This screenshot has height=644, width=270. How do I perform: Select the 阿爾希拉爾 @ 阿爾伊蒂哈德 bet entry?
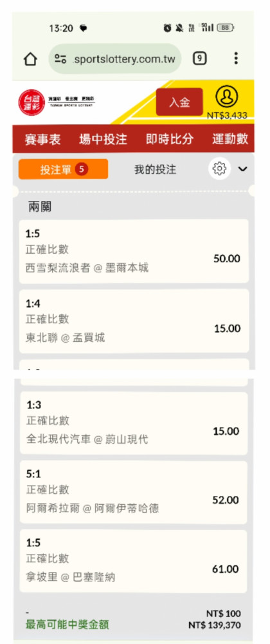pos(134,493)
